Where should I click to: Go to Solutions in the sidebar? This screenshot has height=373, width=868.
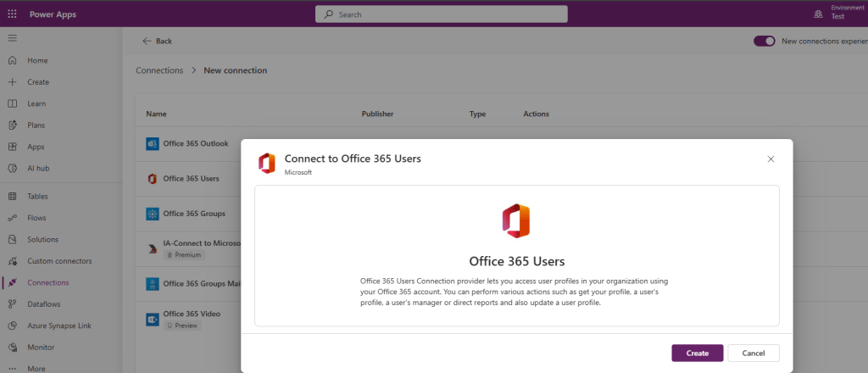[42, 240]
